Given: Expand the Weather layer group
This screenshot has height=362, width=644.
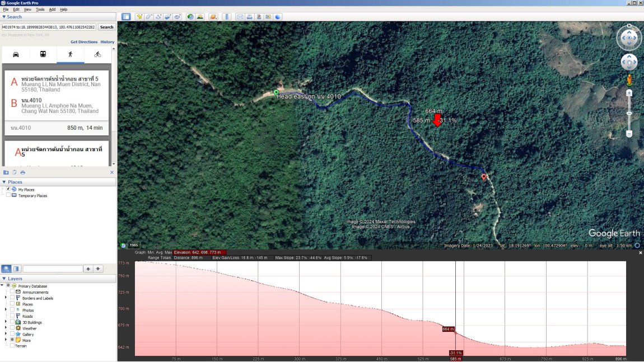Looking at the screenshot, I should (x=6, y=328).
